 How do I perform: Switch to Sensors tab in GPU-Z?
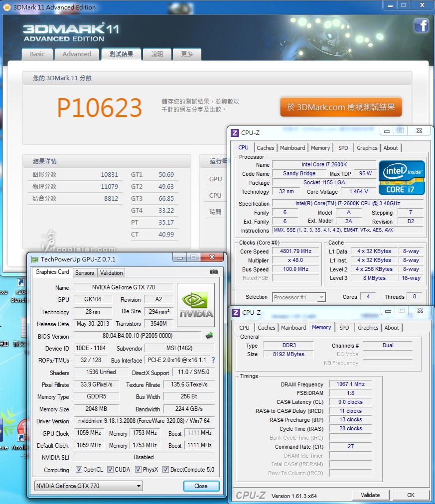coord(85,272)
